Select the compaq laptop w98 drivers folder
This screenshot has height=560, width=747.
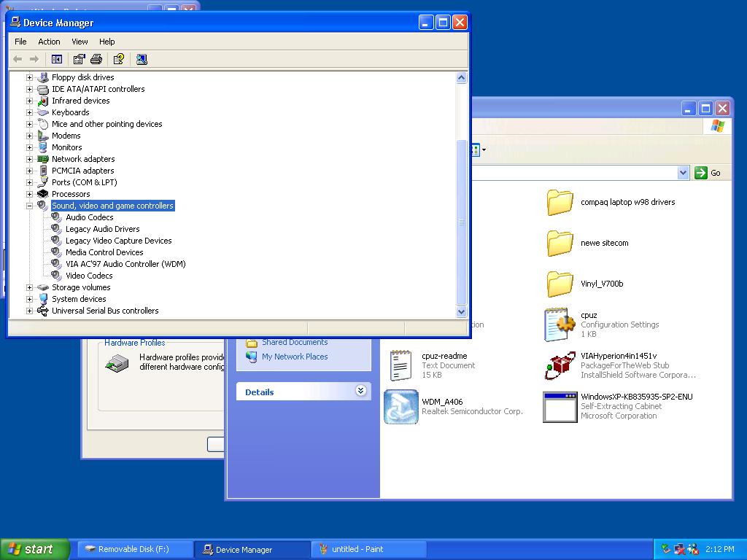coord(560,203)
